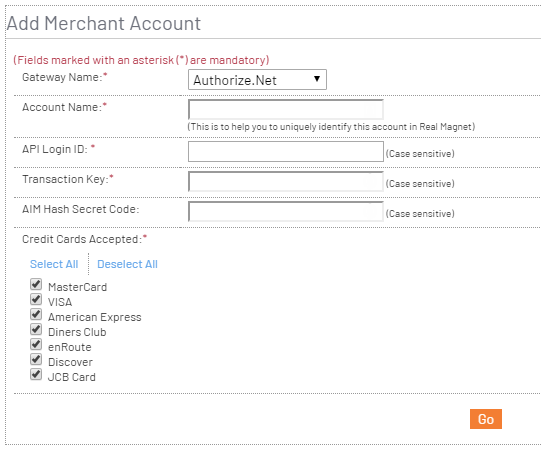
Task: Uncheck the MasterCard checkbox
Action: pos(36,284)
